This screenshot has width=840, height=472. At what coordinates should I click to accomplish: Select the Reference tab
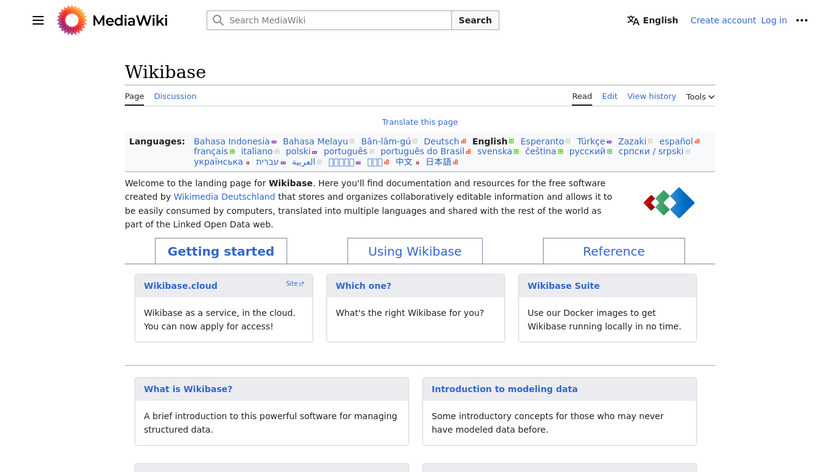613,251
